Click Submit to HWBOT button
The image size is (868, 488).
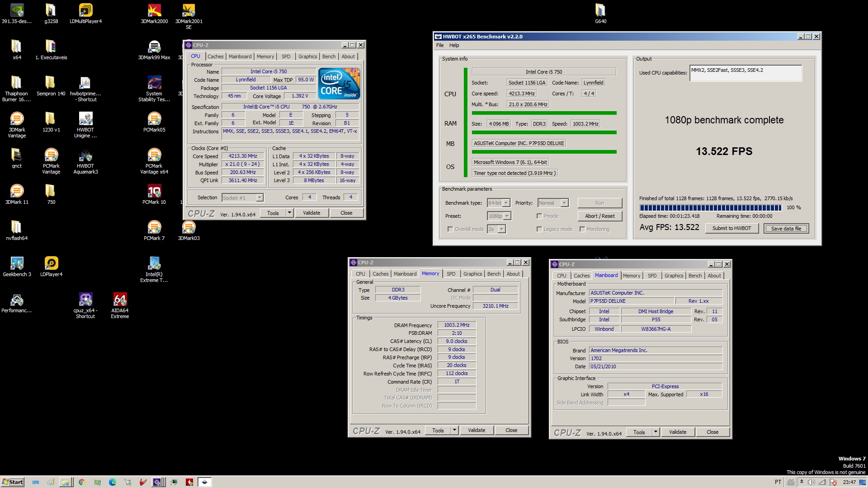coord(731,228)
